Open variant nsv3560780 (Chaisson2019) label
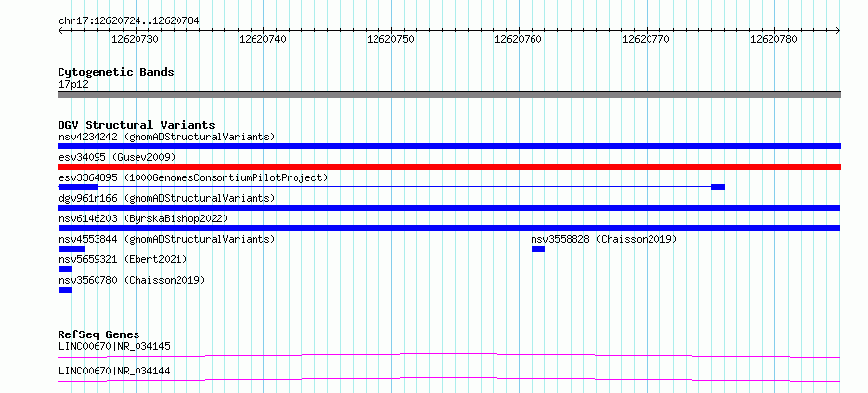Screen dimensions: 868x393 (x=132, y=280)
